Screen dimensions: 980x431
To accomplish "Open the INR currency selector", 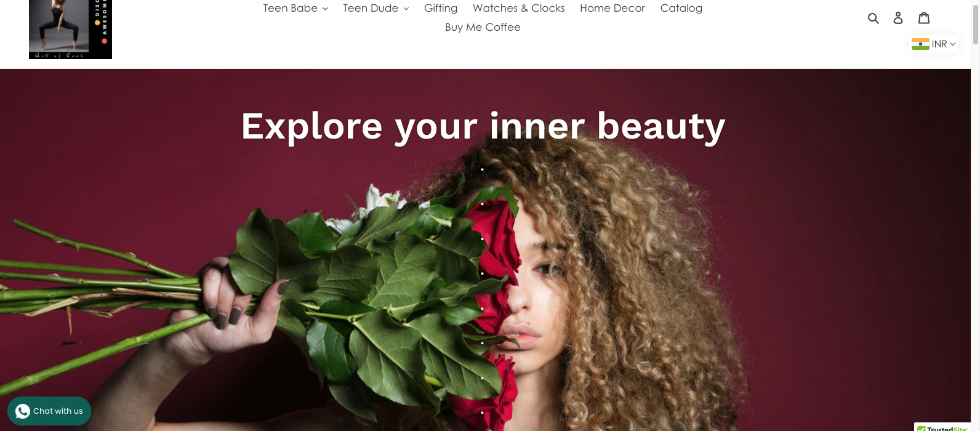I will tap(933, 44).
